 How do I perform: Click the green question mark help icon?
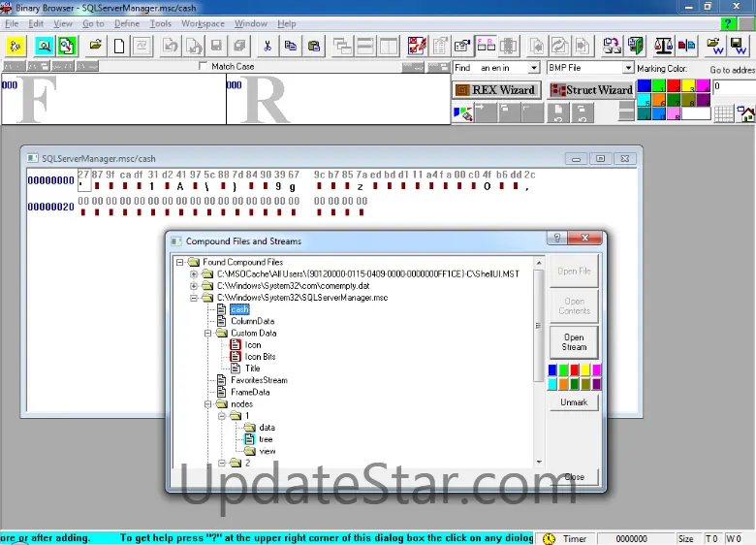coord(728,23)
